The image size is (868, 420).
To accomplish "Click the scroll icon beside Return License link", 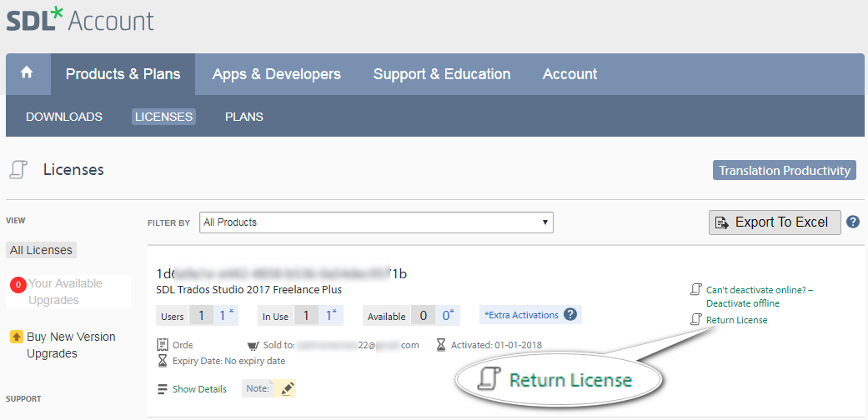I will (695, 319).
